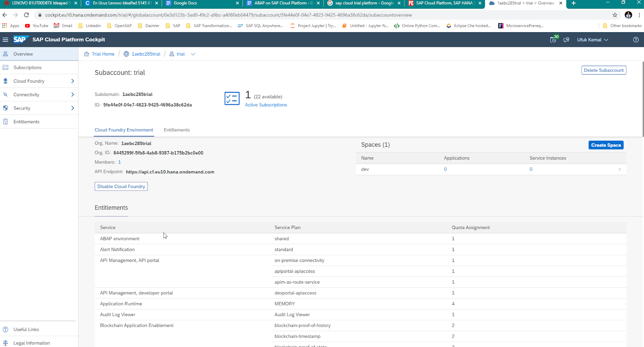The width and height of the screenshot is (644, 347).
Task: Click the Overview sidebar icon
Action: click(6, 54)
